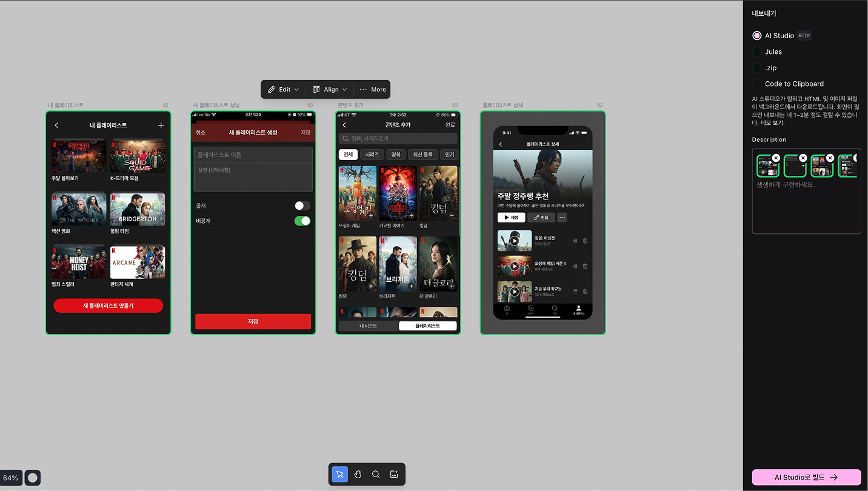Remove first screen thumbnail from Description
The image size is (868, 491).
tap(776, 158)
